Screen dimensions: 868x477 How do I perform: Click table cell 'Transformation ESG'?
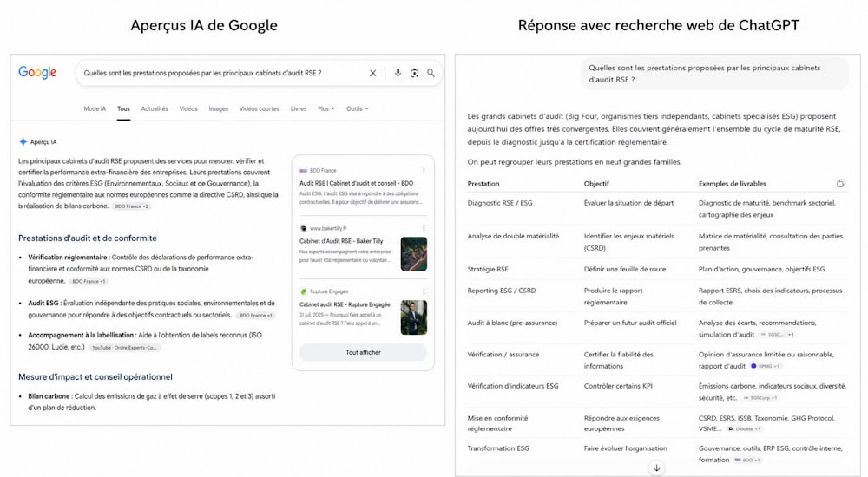pyautogui.click(x=498, y=448)
